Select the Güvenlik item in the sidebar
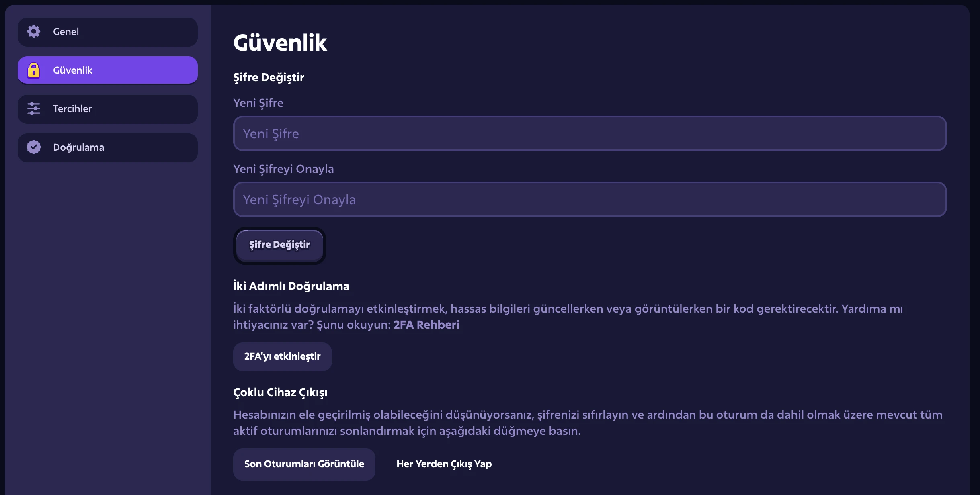This screenshot has width=980, height=495. tap(108, 70)
